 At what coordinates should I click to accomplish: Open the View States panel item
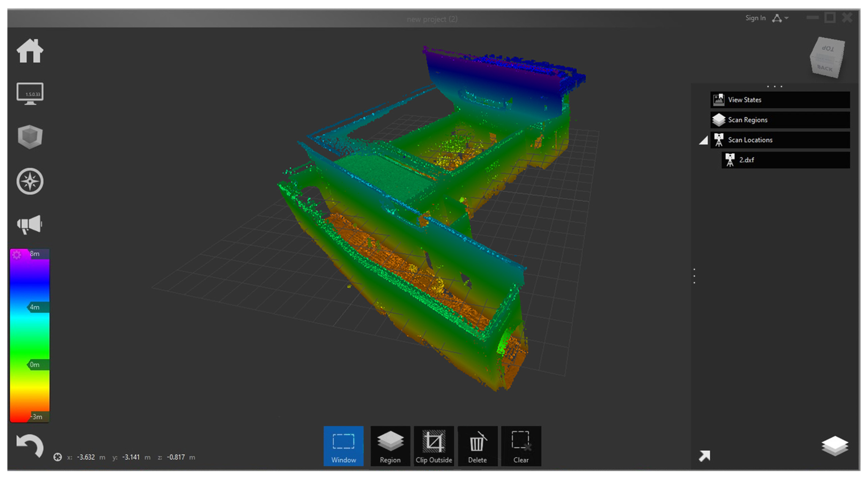pos(780,100)
